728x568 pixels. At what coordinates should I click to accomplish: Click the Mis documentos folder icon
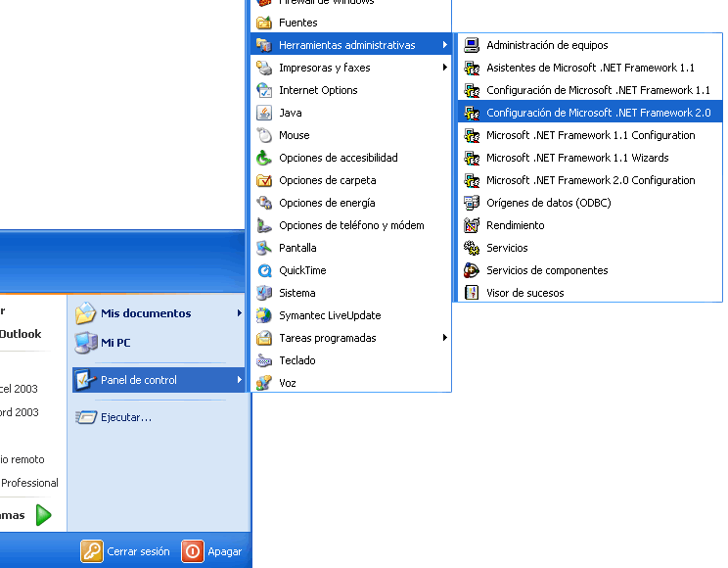(x=86, y=313)
